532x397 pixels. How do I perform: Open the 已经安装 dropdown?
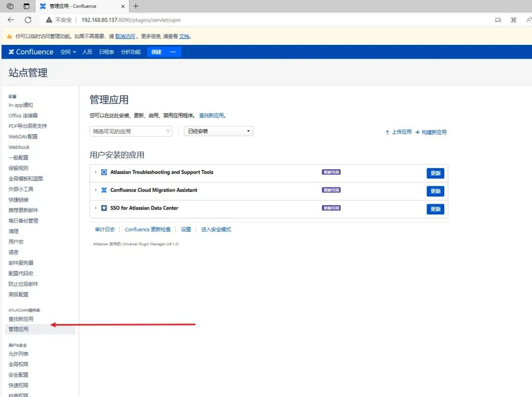(219, 131)
